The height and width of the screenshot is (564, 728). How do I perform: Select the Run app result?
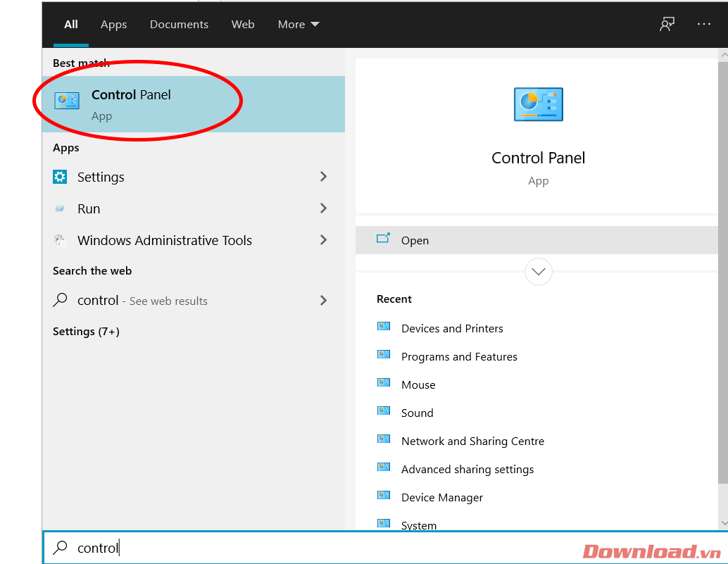pyautogui.click(x=193, y=208)
